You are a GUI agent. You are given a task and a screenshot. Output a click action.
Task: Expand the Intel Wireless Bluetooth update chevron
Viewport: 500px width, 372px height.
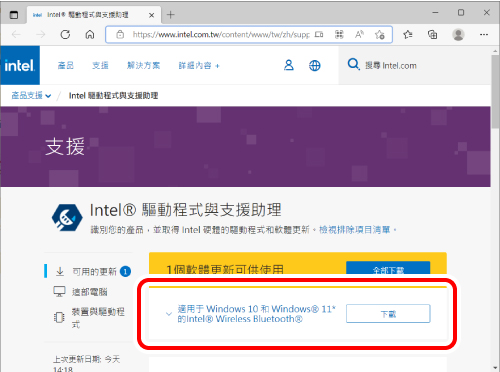tap(169, 314)
